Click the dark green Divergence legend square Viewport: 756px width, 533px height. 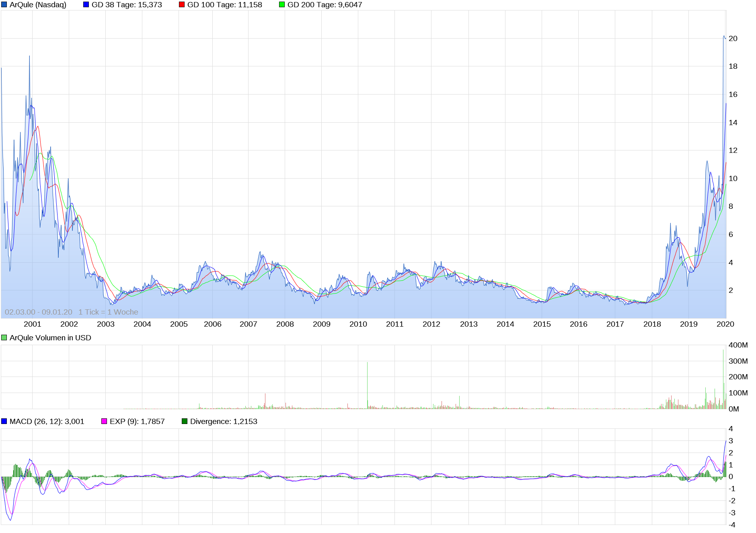185,421
